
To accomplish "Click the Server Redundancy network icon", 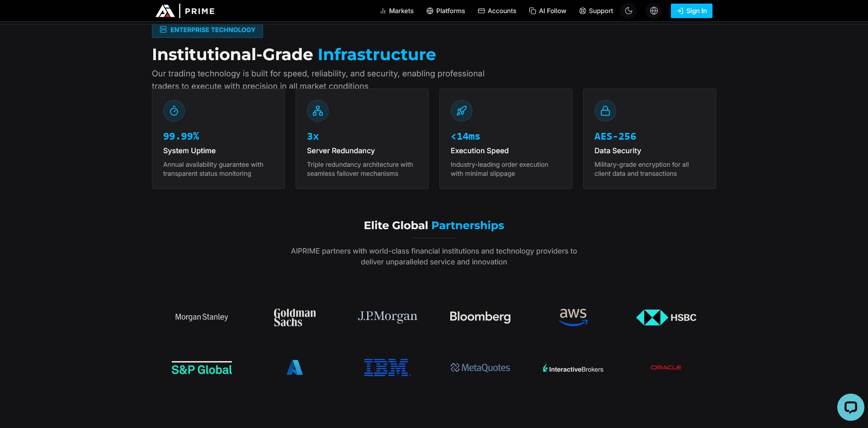I will (318, 111).
